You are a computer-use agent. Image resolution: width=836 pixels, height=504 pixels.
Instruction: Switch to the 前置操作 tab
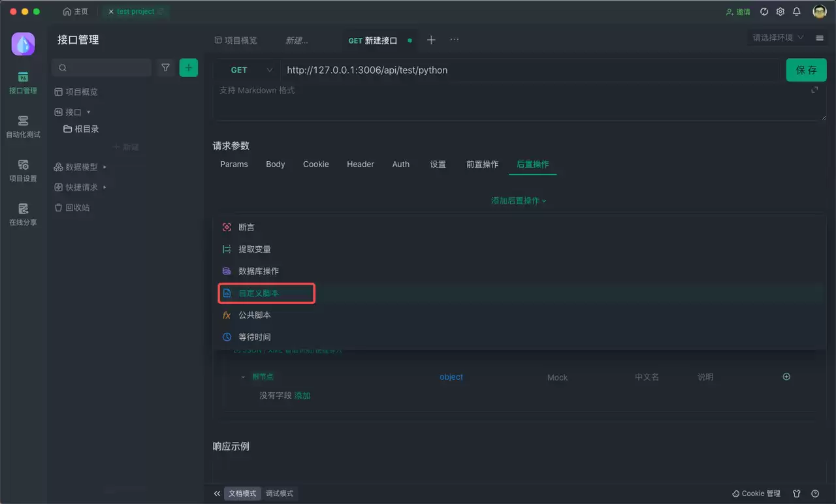(482, 165)
